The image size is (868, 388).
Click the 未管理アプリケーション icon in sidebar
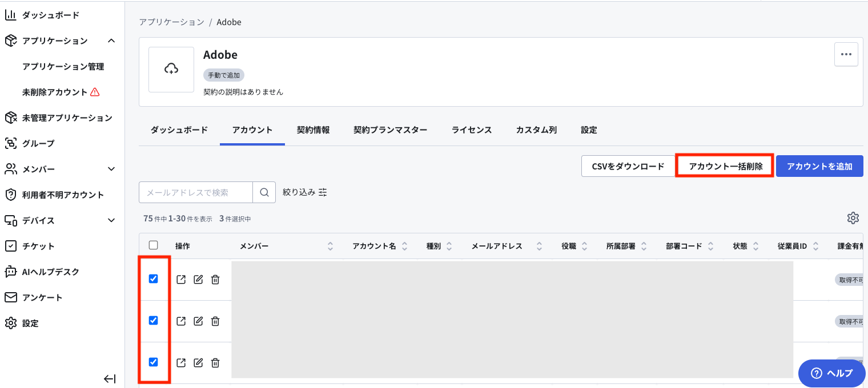10,118
